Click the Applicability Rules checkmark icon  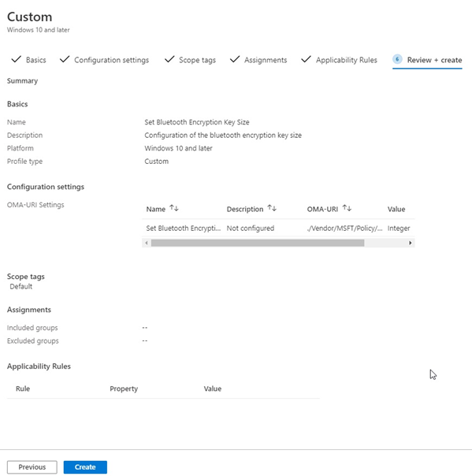click(x=306, y=59)
